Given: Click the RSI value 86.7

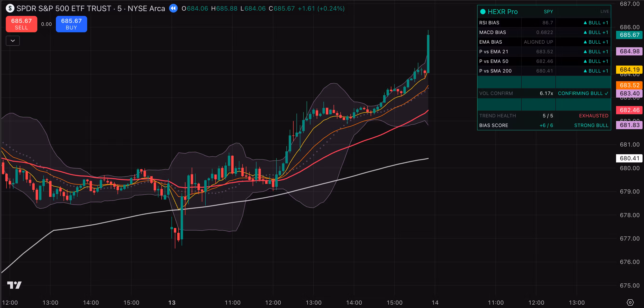Looking at the screenshot, I should [547, 23].
